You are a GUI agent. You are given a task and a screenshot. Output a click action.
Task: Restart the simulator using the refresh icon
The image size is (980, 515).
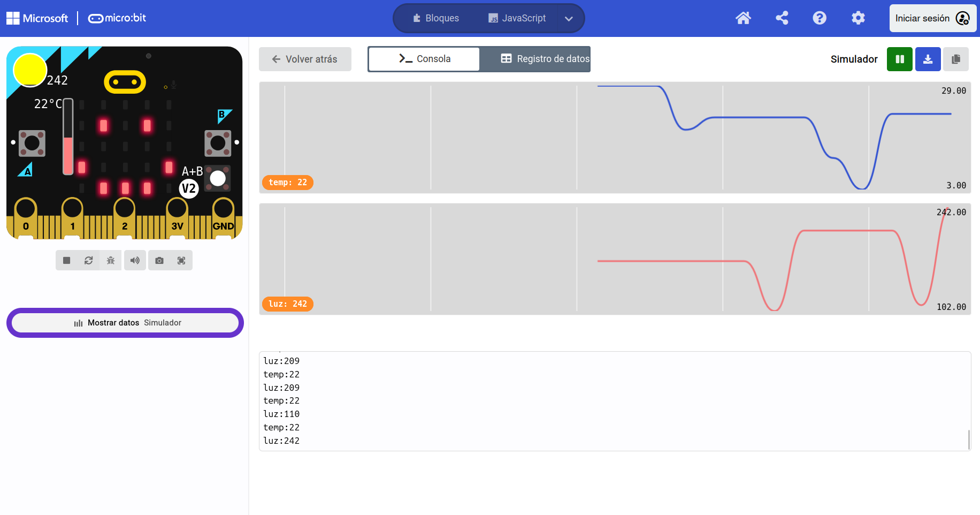coord(89,261)
